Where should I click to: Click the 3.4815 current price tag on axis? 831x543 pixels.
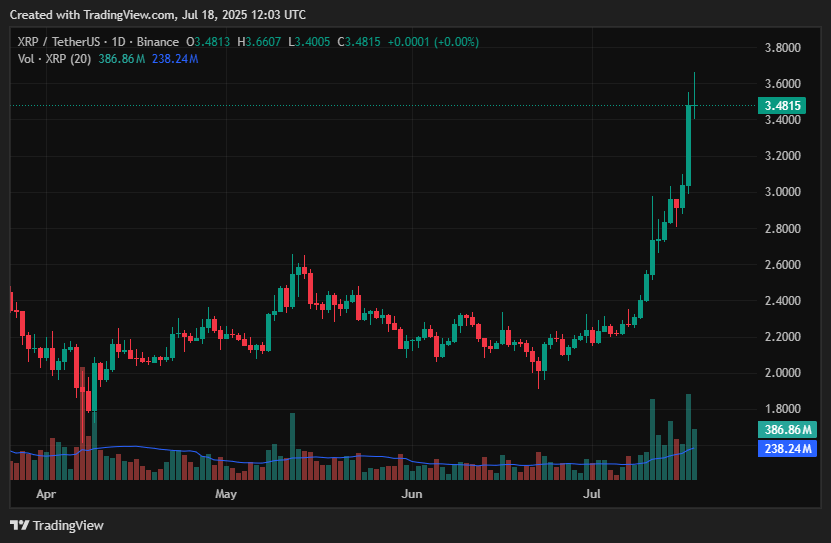782,105
